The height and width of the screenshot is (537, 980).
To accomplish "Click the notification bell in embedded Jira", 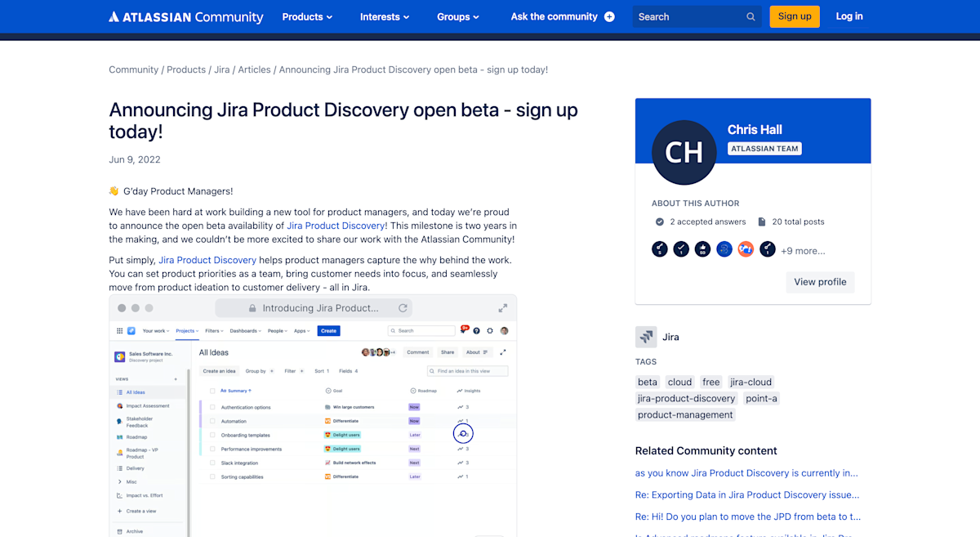I will (x=463, y=331).
